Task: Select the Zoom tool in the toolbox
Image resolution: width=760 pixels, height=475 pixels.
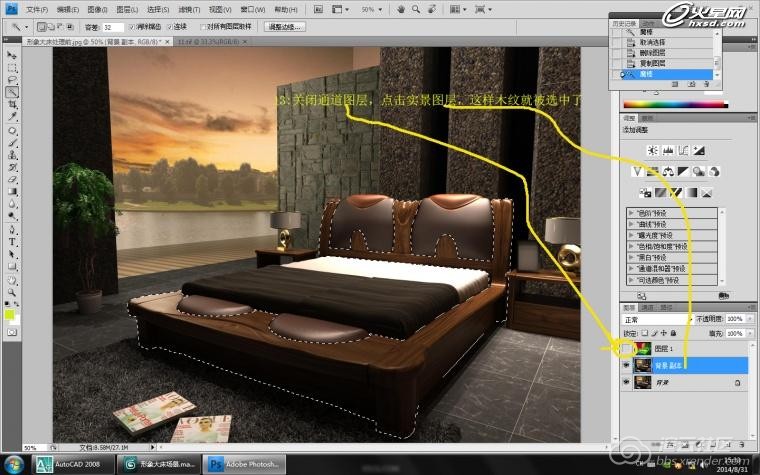Action: click(12, 292)
